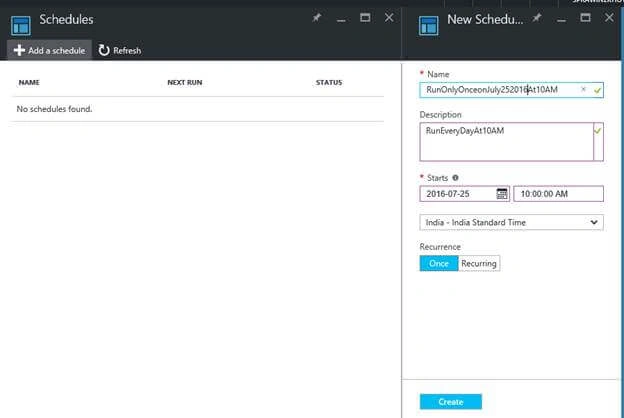The image size is (624, 418).
Task: Click the time zone dropdown chevron
Action: tap(594, 222)
